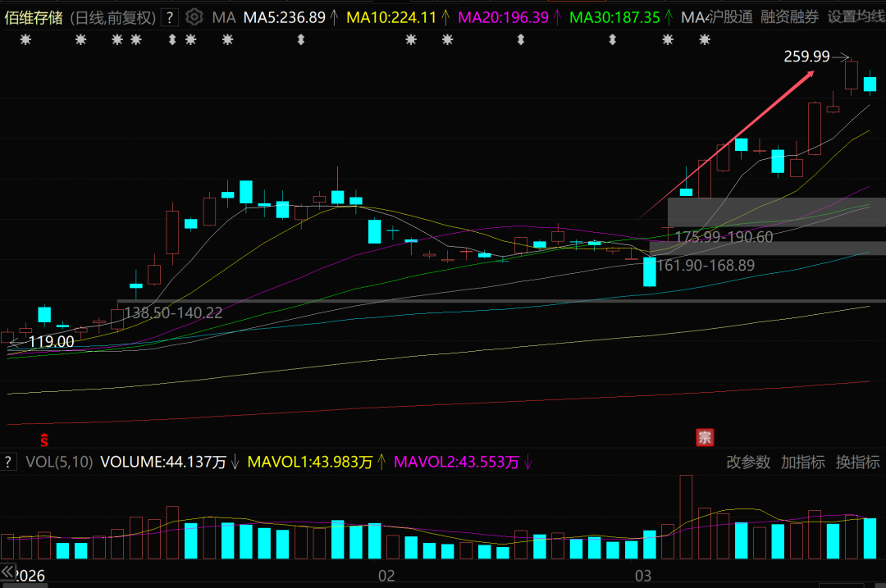The image size is (886, 588).
Task: Click the 沪股通 tag
Action: click(731, 17)
